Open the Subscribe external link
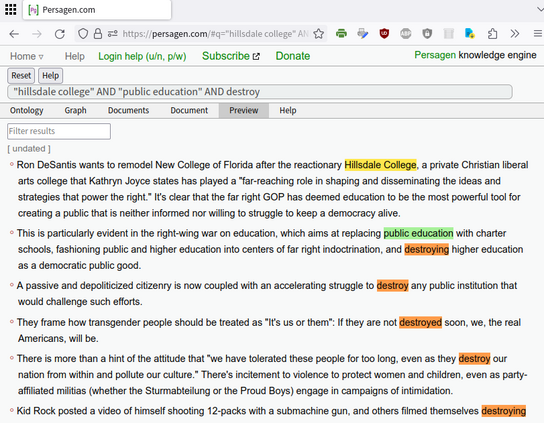The height and width of the screenshot is (423, 544). click(231, 56)
